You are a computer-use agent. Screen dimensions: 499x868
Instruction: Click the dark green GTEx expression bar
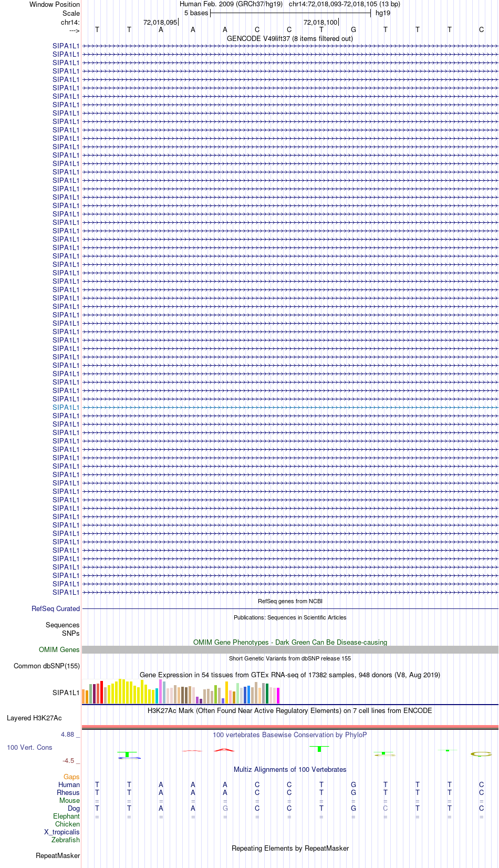click(267, 694)
